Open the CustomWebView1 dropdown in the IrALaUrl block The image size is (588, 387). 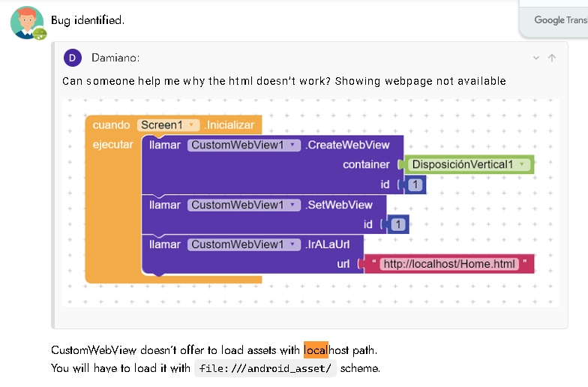coord(244,244)
